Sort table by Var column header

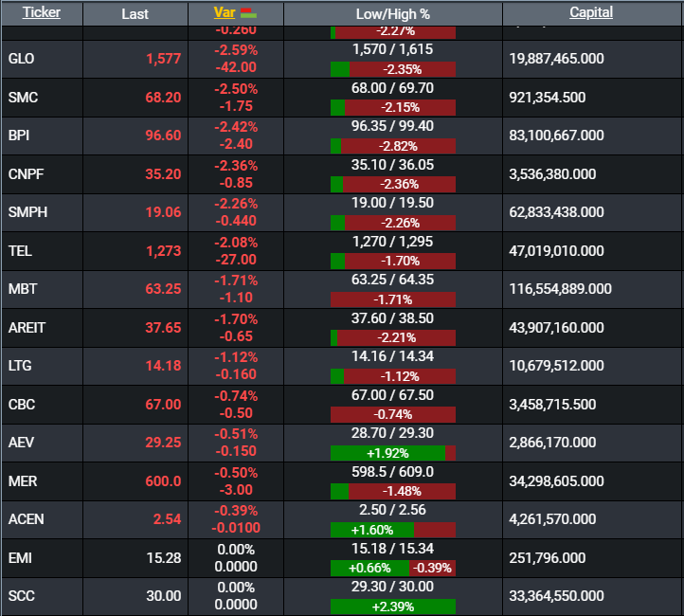[x=225, y=12]
